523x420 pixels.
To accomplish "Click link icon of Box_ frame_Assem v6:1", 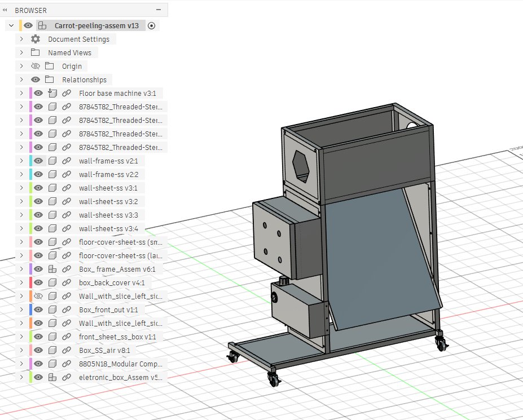I will [x=67, y=269].
